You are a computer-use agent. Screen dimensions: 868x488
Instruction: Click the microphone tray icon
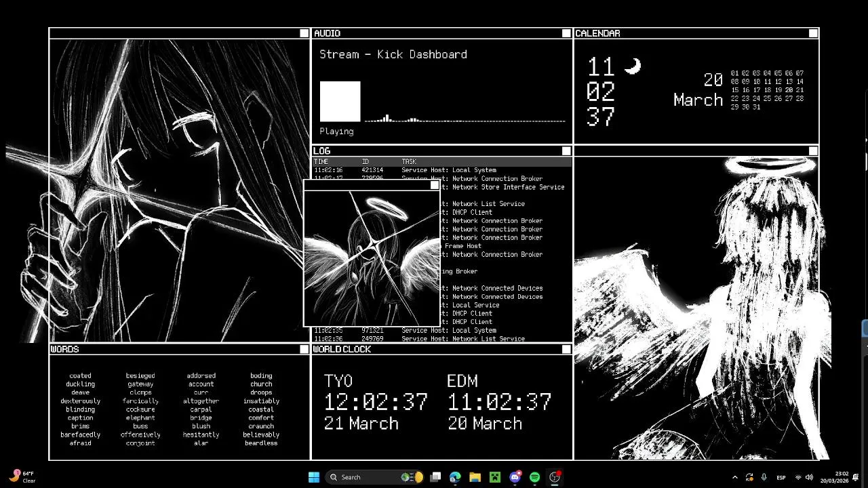click(764, 477)
